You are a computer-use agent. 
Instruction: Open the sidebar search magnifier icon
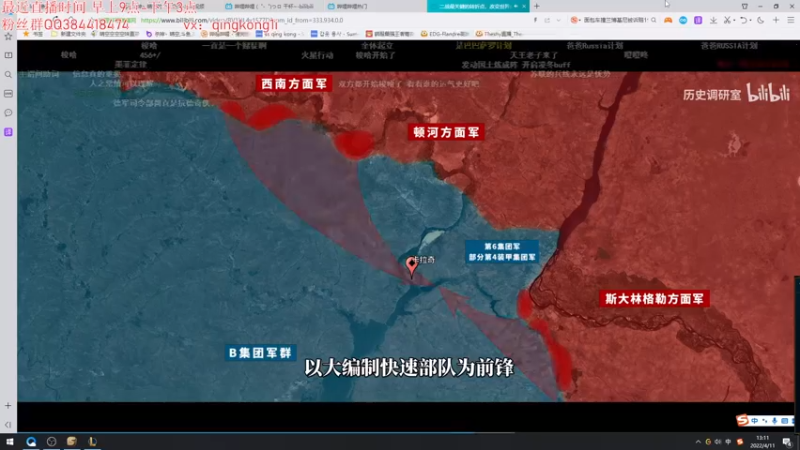[x=8, y=74]
